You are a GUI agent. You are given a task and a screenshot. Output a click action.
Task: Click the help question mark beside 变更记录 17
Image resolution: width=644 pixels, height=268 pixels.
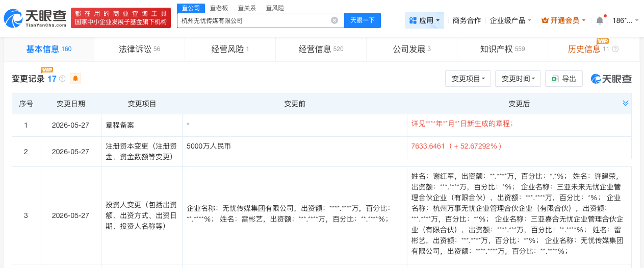62,79
